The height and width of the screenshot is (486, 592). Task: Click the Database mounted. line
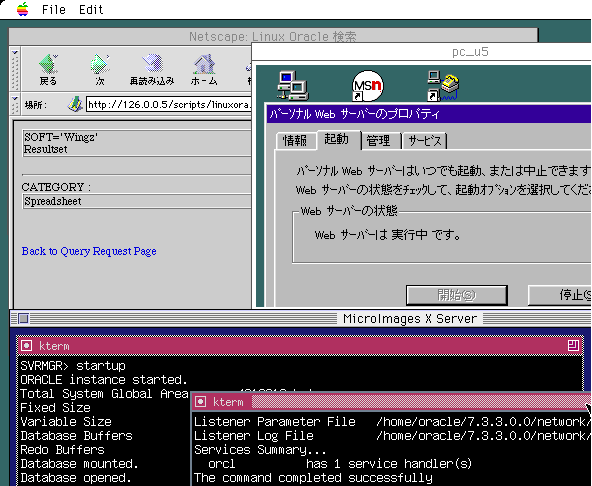79,463
